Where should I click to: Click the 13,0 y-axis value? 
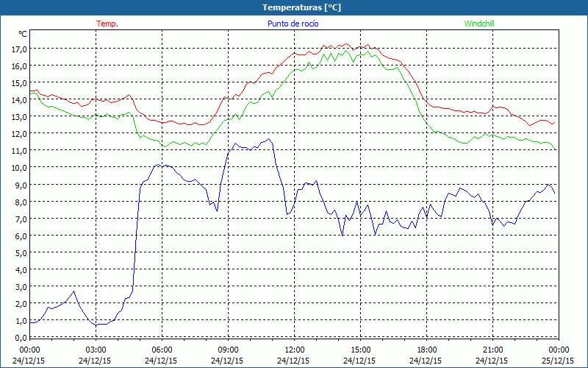[19, 117]
